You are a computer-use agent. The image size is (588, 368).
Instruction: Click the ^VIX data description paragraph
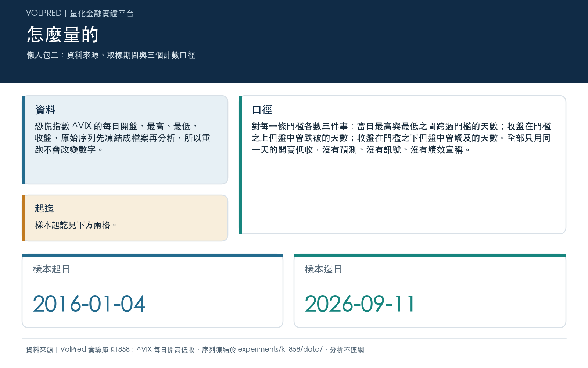point(123,138)
